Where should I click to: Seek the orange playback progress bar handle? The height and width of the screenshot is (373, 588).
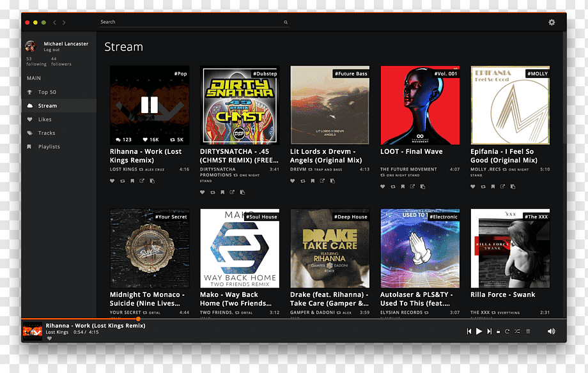coord(139,319)
